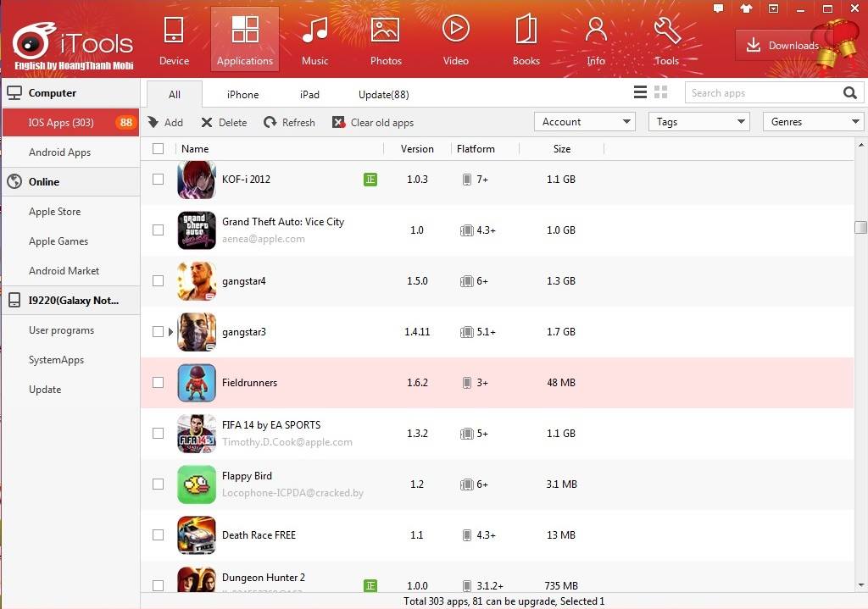Switch to grid view
This screenshot has width=868, height=609.
661,92
